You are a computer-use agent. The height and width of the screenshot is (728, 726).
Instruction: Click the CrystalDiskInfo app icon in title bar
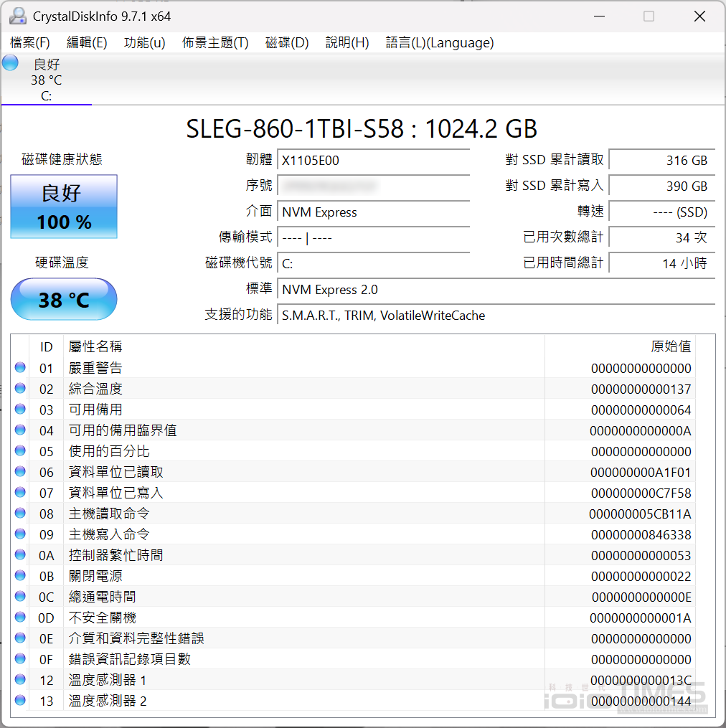point(18,16)
